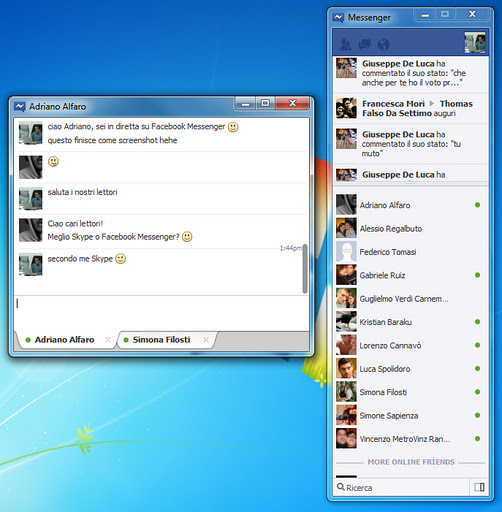Close the Simona Filosti chat tab

pos(206,340)
